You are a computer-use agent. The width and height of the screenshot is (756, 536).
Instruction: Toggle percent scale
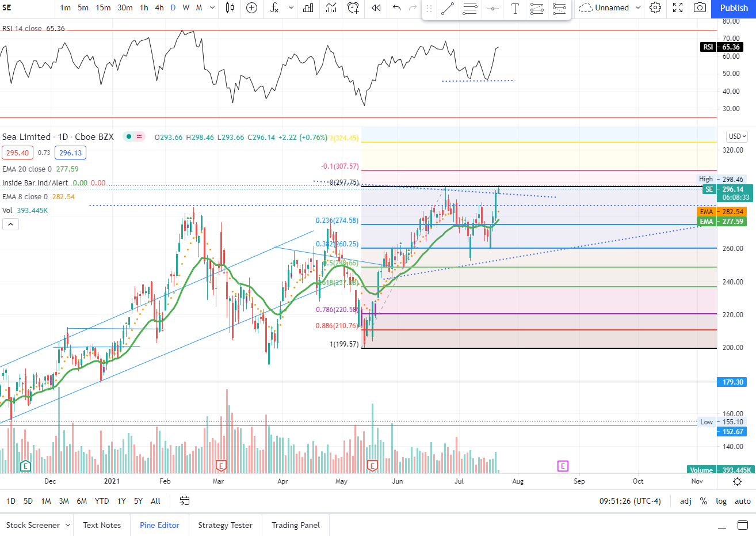704,501
